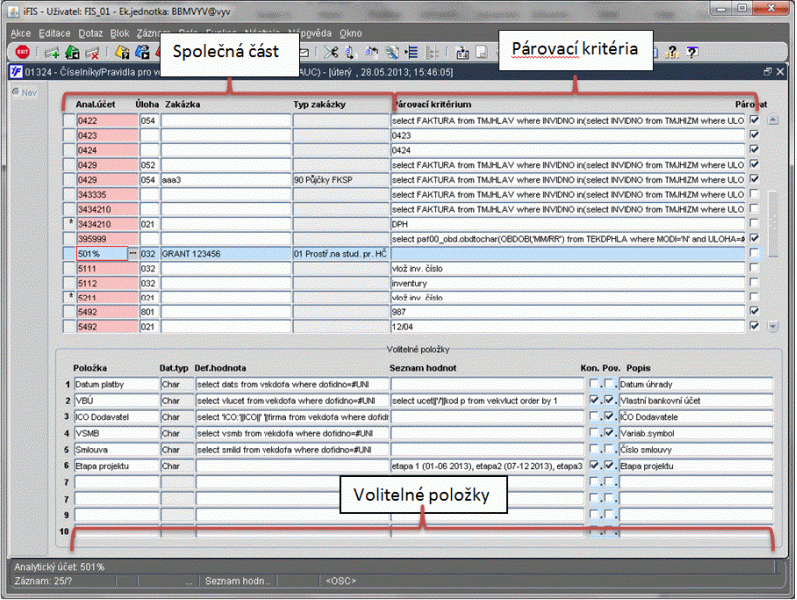This screenshot has height=600, width=797.
Task: Click the indent list icon in toolbar
Action: [412, 52]
